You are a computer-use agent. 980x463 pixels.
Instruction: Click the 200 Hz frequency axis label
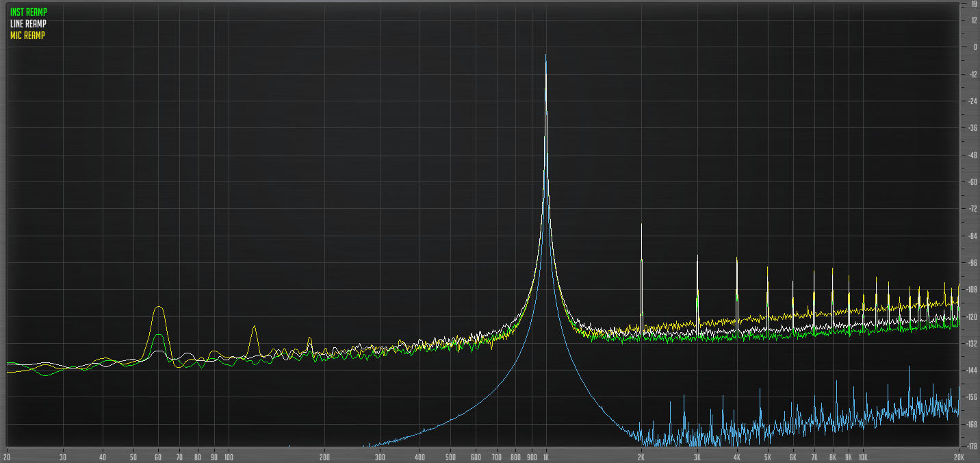324,456
